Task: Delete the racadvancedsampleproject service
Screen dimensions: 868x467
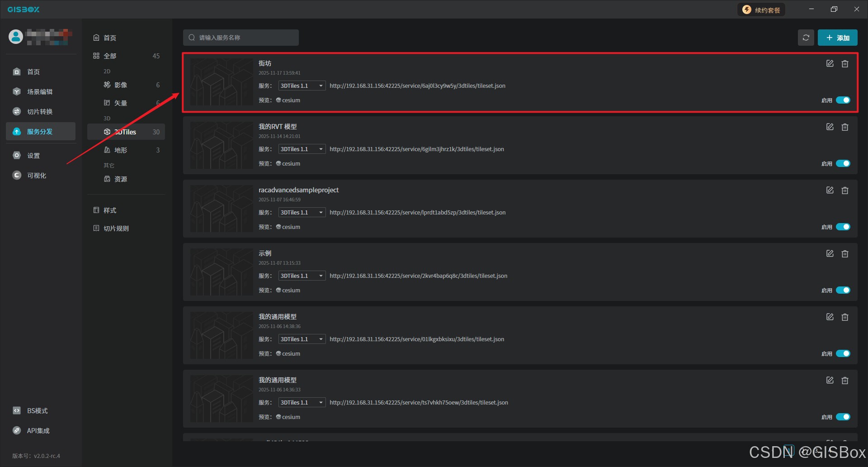Action: tap(844, 191)
